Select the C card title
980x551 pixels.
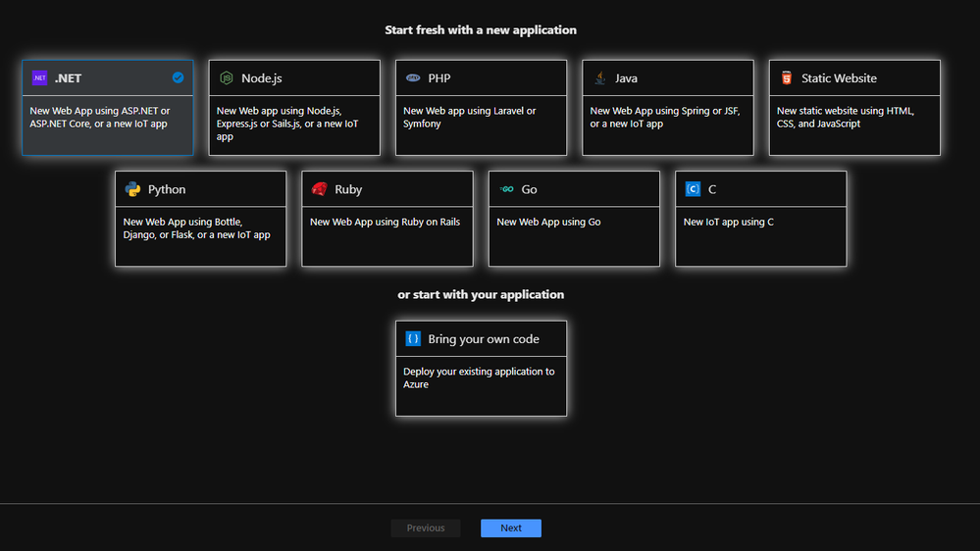coord(712,189)
